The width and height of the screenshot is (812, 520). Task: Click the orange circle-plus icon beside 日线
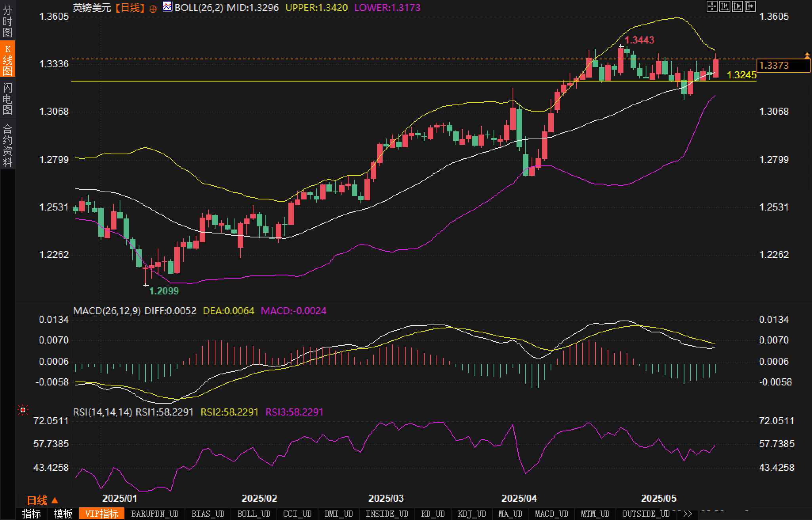coord(153,9)
